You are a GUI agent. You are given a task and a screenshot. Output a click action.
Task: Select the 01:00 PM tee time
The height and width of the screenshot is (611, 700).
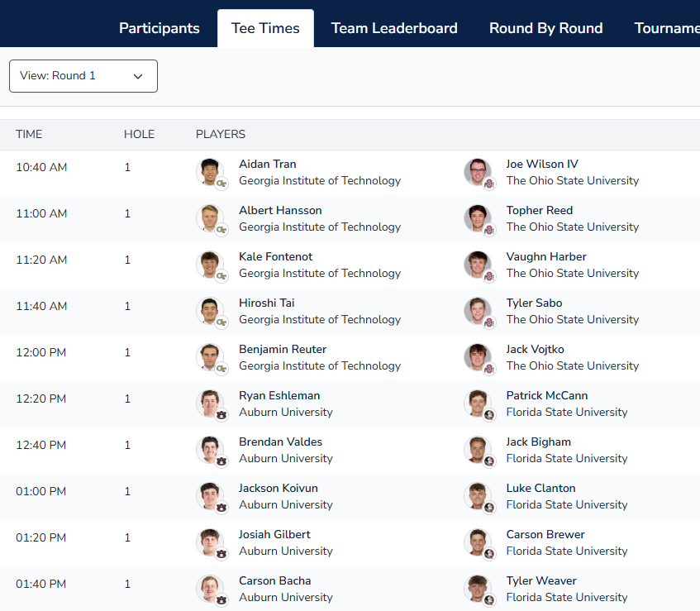click(x=41, y=492)
